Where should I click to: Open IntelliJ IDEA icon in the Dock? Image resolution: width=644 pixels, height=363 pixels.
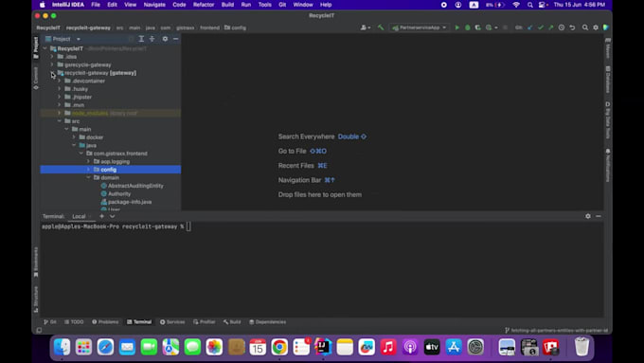point(323,347)
